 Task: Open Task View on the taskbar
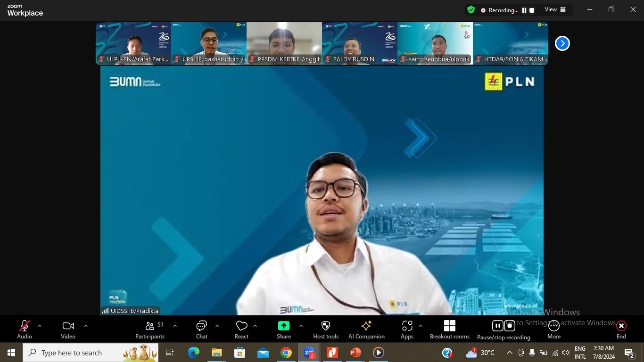click(x=170, y=353)
